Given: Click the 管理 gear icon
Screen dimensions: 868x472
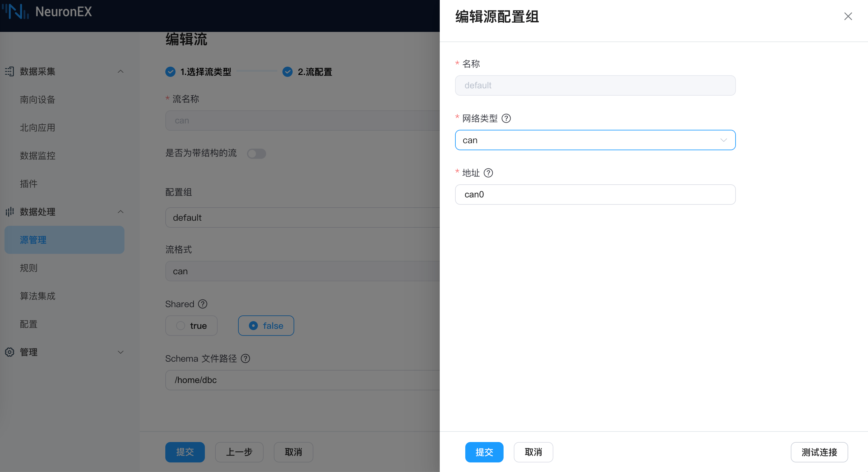Looking at the screenshot, I should [10, 352].
